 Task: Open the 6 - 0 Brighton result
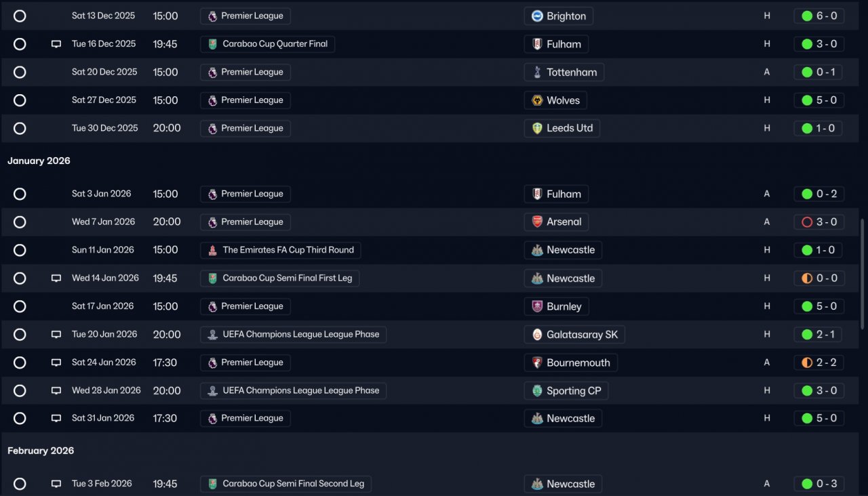pyautogui.click(x=818, y=16)
